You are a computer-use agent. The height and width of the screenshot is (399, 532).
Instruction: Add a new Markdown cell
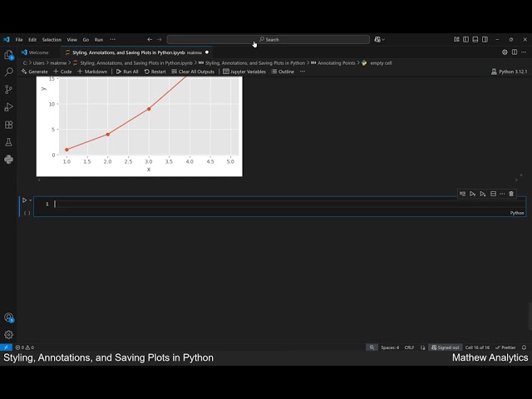pos(92,71)
